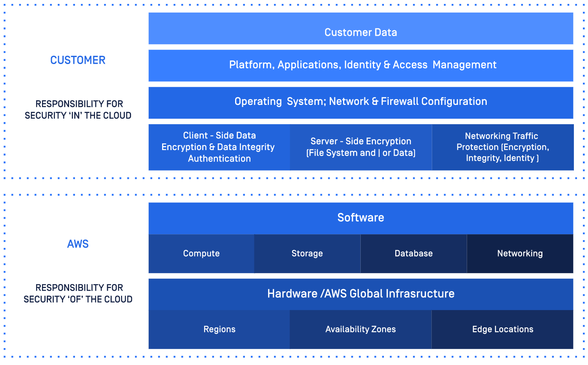Click the blue AWS heading
This screenshot has width=588, height=365.
[78, 244]
